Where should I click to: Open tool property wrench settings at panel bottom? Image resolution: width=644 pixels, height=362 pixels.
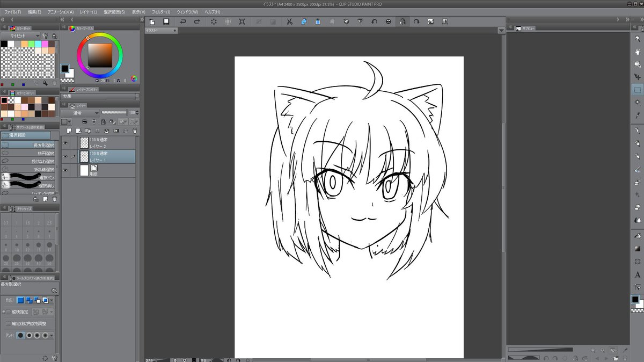[54, 358]
